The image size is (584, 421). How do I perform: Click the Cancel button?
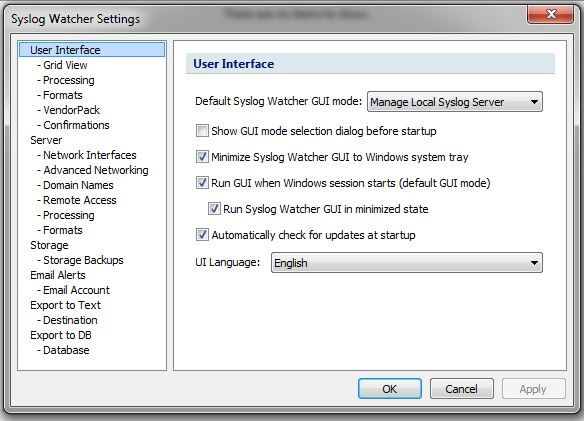[x=461, y=389]
